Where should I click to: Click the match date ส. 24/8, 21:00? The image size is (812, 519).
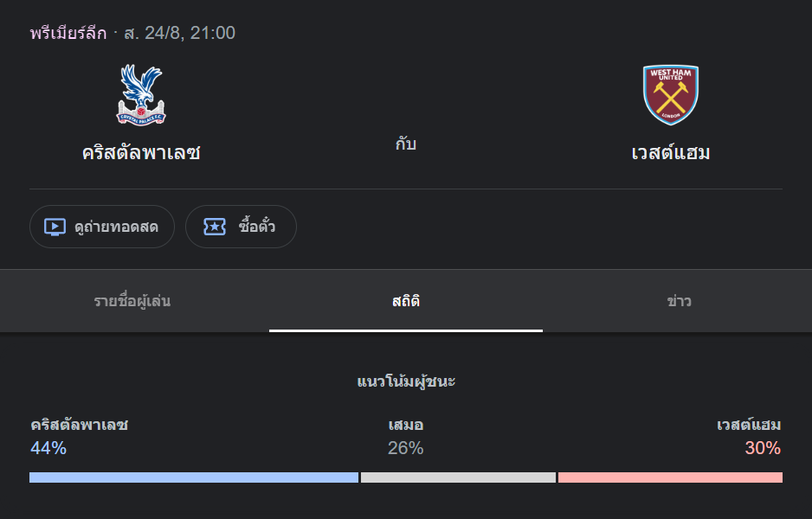(180, 33)
